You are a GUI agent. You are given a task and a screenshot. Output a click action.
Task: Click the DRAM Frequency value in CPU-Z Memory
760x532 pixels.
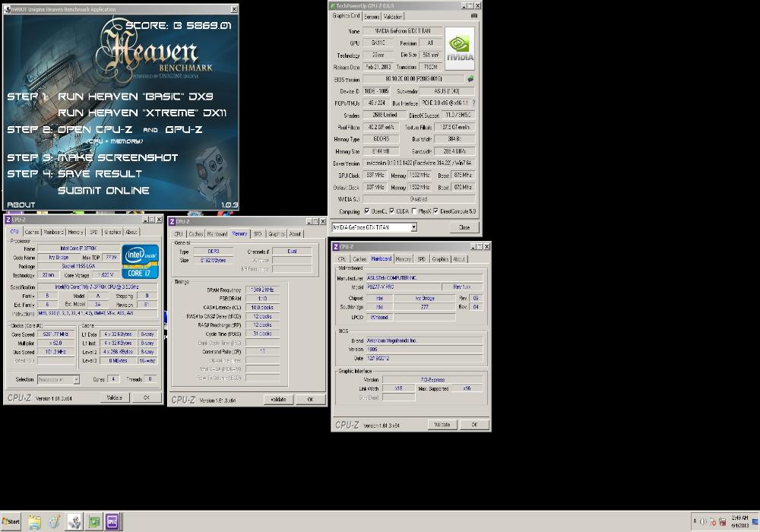coord(262,290)
